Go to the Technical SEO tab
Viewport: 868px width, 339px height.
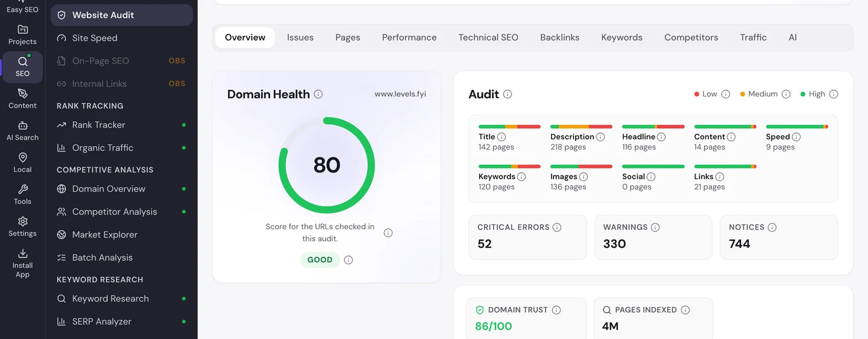[488, 37]
